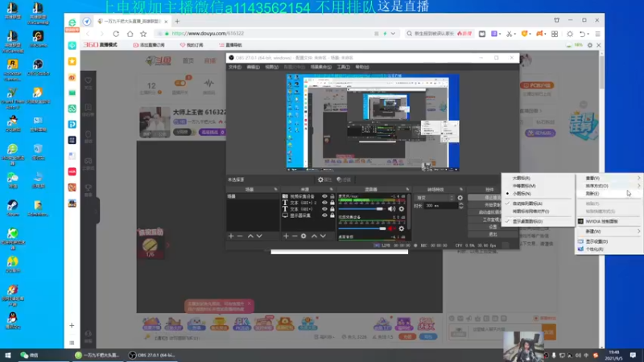Open the OBS 场景集合 menu

pos(320,67)
